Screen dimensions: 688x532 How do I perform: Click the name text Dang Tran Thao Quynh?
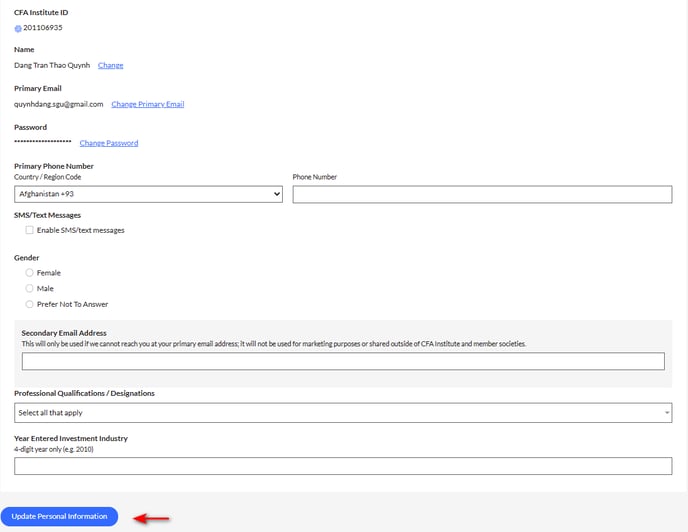52,65
